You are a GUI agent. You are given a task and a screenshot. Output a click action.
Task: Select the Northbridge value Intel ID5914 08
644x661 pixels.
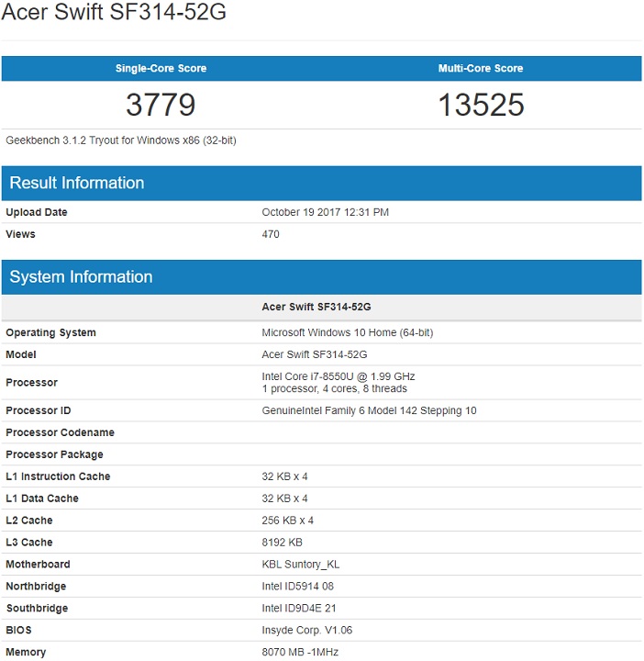298,587
